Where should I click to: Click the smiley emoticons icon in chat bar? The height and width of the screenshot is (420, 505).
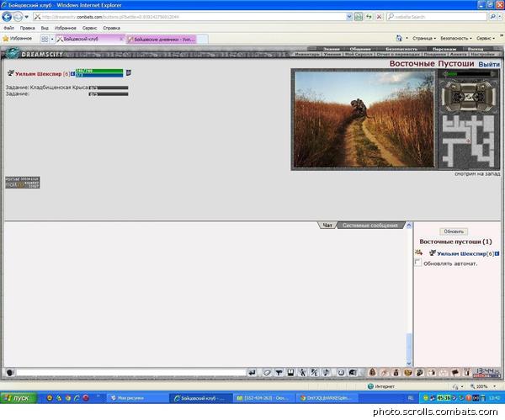tap(341, 373)
